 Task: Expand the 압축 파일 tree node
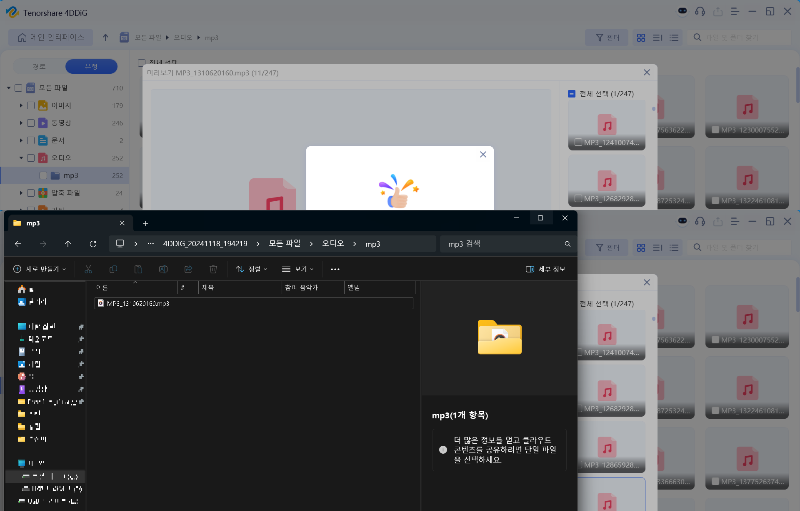click(21, 193)
